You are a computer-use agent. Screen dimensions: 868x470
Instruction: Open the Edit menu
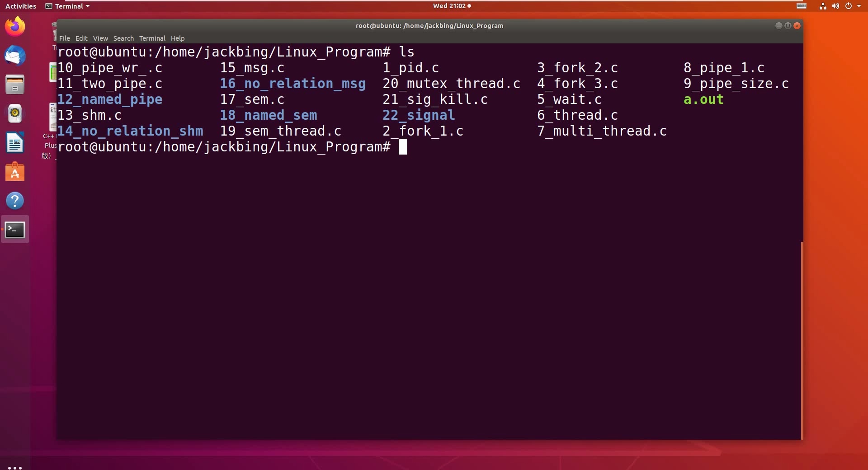81,38
